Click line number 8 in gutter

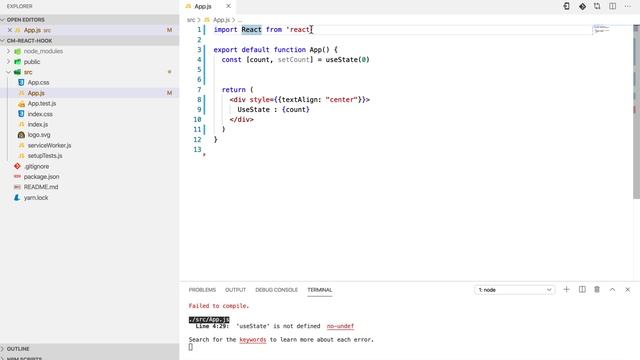tap(199, 100)
